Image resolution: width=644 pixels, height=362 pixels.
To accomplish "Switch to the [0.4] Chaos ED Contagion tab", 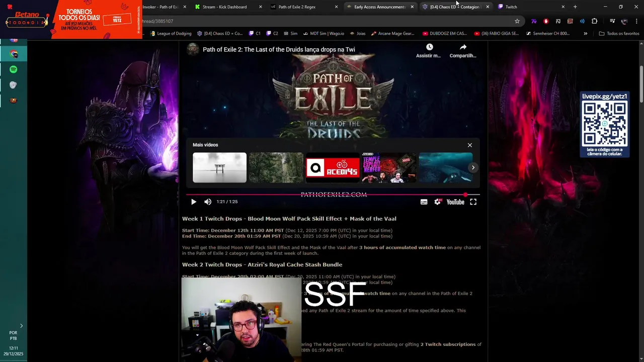I will (x=455, y=7).
